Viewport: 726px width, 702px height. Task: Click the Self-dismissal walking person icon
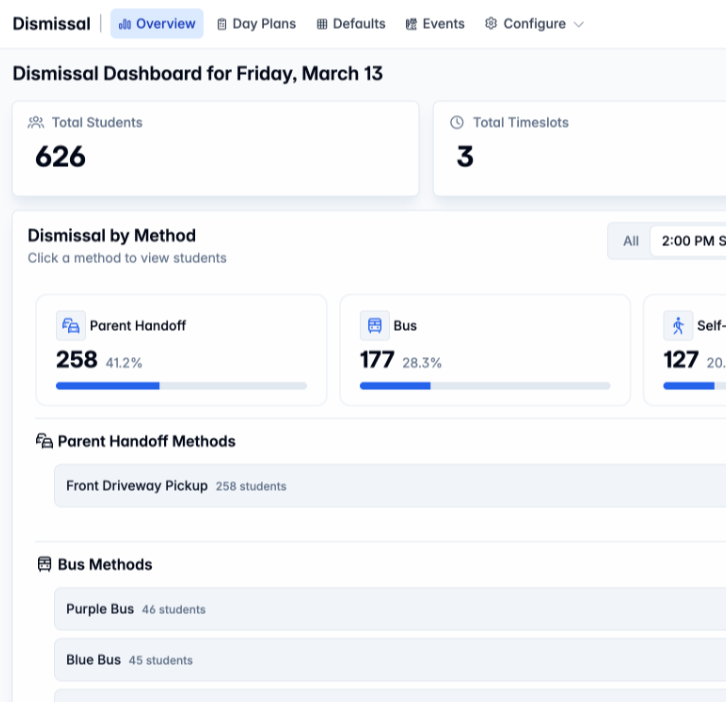point(678,326)
